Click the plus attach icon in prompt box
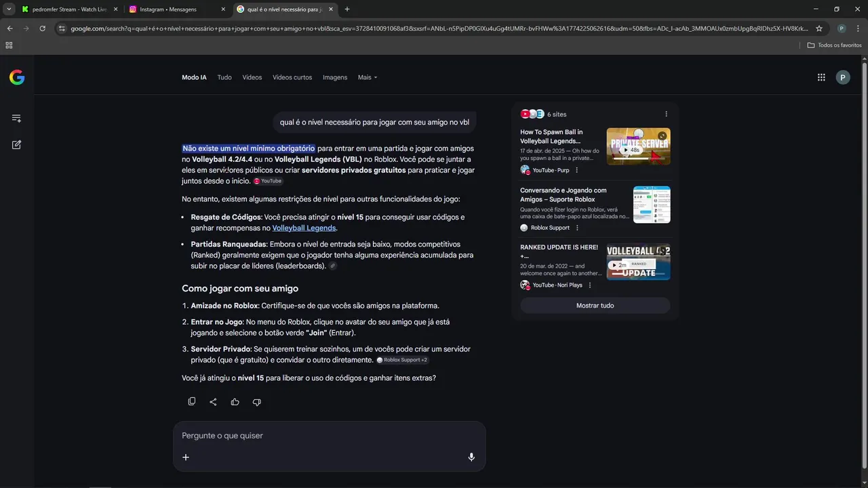The image size is (868, 488). (x=186, y=457)
